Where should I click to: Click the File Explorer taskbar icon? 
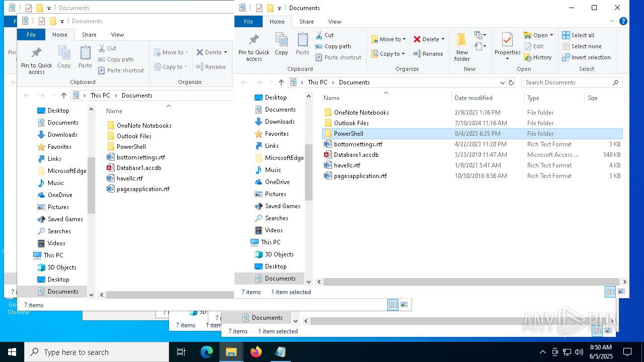tap(231, 352)
